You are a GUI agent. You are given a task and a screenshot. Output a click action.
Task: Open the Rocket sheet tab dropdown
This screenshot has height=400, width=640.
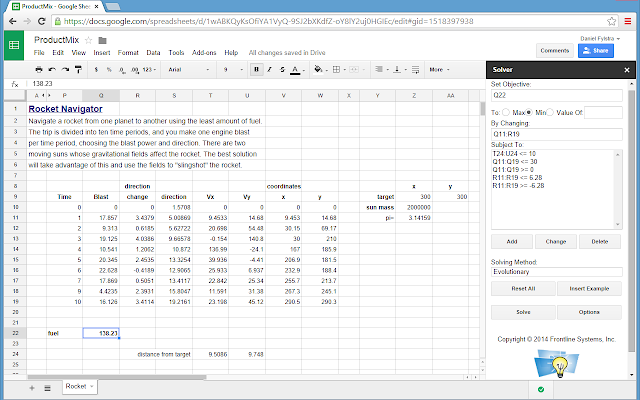coord(92,386)
